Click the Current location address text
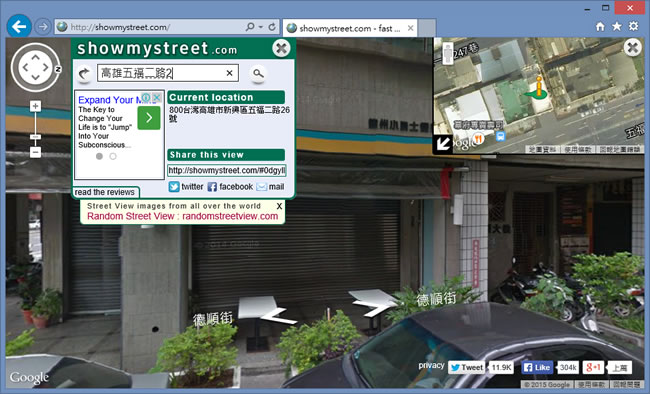The image size is (650, 394). (x=229, y=114)
